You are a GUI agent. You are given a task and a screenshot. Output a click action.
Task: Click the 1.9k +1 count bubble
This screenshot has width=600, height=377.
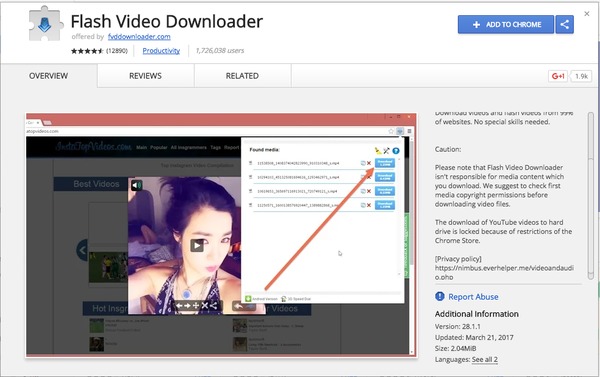tap(581, 76)
